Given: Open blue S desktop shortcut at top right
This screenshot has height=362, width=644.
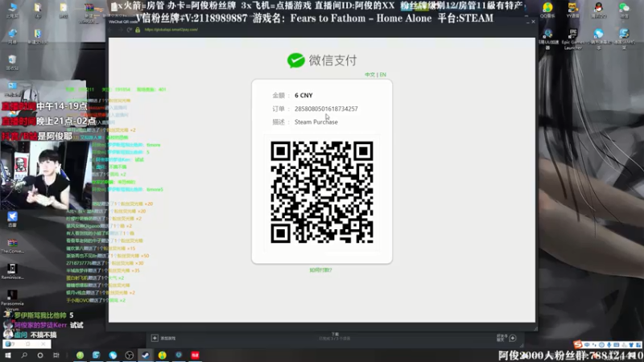Looking at the screenshot, I should pyautogui.click(x=625, y=39).
